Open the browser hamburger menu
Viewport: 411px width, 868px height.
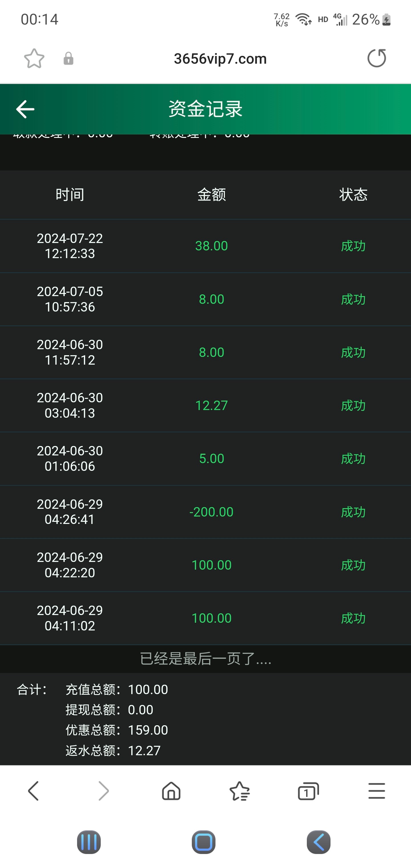pos(376,791)
